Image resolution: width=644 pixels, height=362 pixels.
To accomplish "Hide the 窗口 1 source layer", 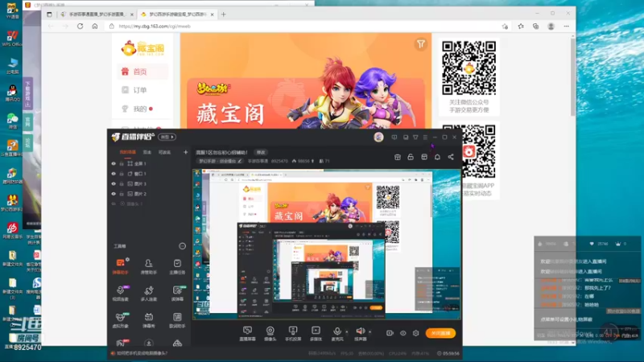I will (x=114, y=174).
